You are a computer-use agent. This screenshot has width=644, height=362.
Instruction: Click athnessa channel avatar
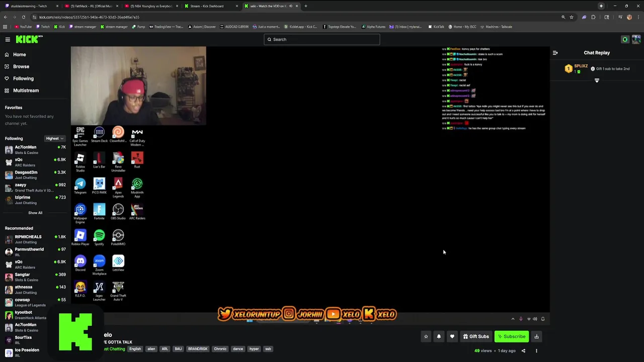coord(9,290)
